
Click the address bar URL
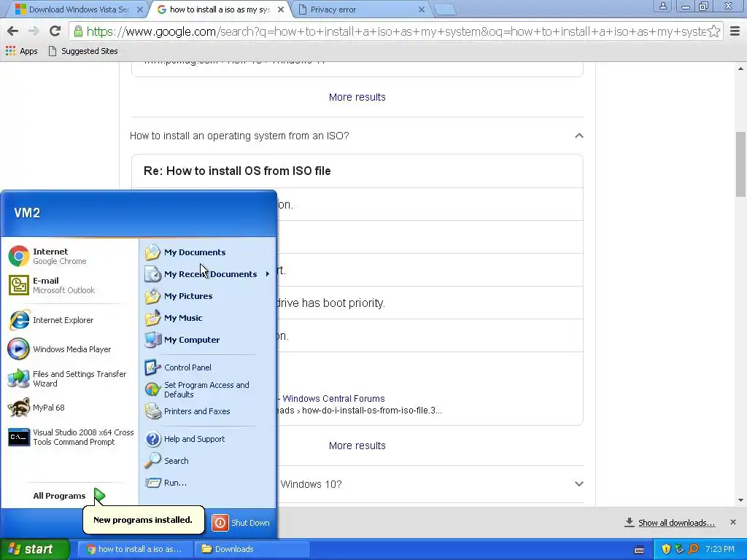pos(396,31)
